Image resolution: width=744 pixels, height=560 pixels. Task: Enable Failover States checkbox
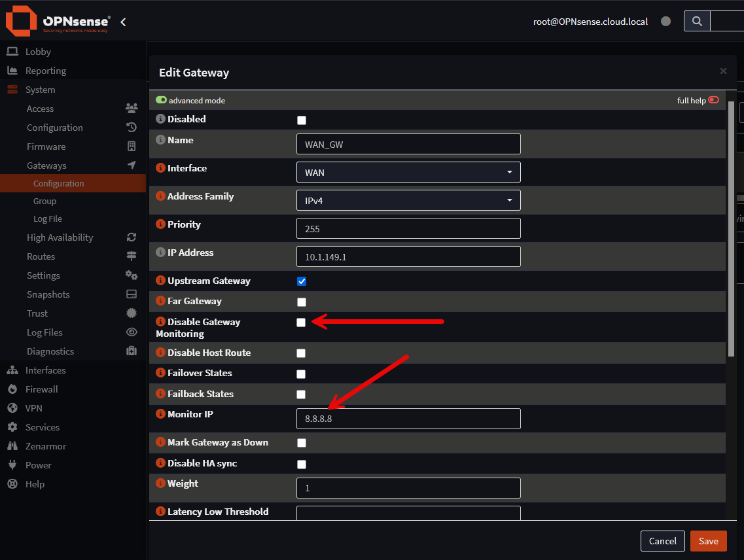click(x=301, y=374)
